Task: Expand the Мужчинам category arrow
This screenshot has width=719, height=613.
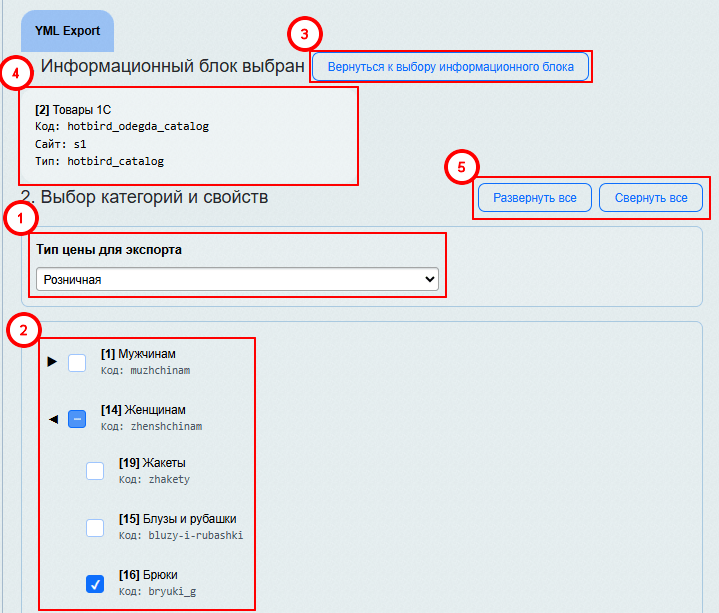Action: 53,362
